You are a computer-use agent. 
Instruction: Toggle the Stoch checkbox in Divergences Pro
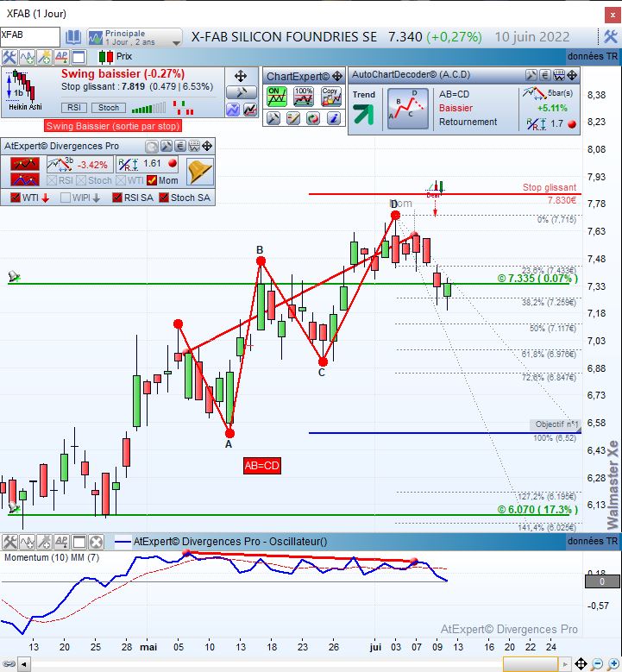[81, 180]
